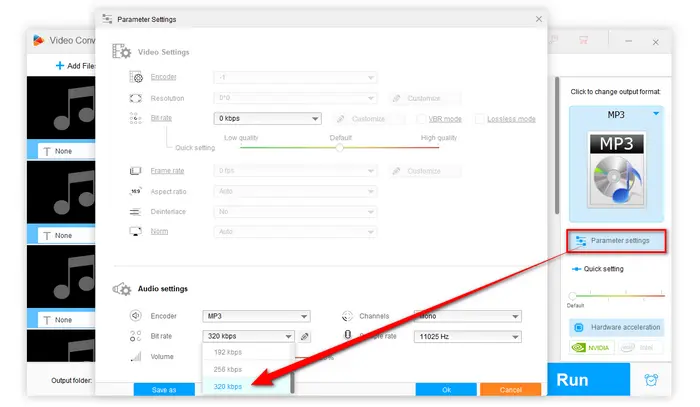Image resolution: width=700 pixels, height=407 pixels.
Task: Adjust the main window Quick setting slider
Action: pos(572,295)
